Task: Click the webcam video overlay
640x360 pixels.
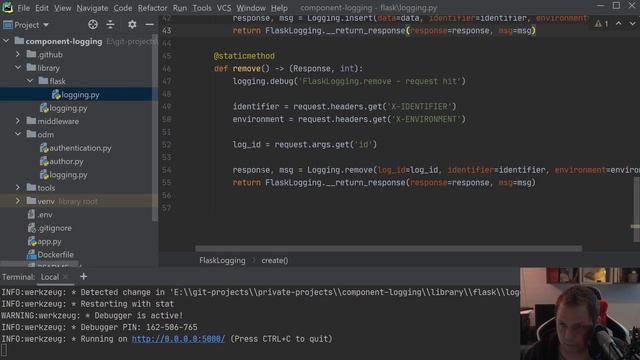Action: pyautogui.click(x=580, y=313)
